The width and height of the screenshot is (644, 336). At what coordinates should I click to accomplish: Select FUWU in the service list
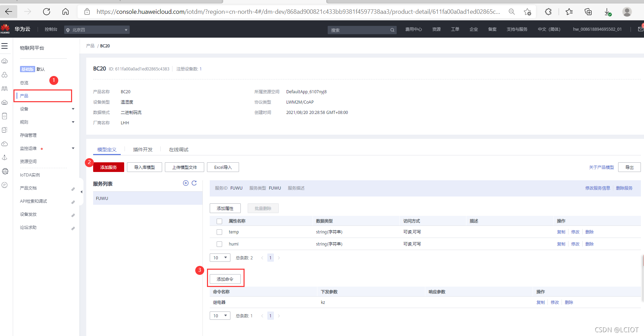[148, 198]
